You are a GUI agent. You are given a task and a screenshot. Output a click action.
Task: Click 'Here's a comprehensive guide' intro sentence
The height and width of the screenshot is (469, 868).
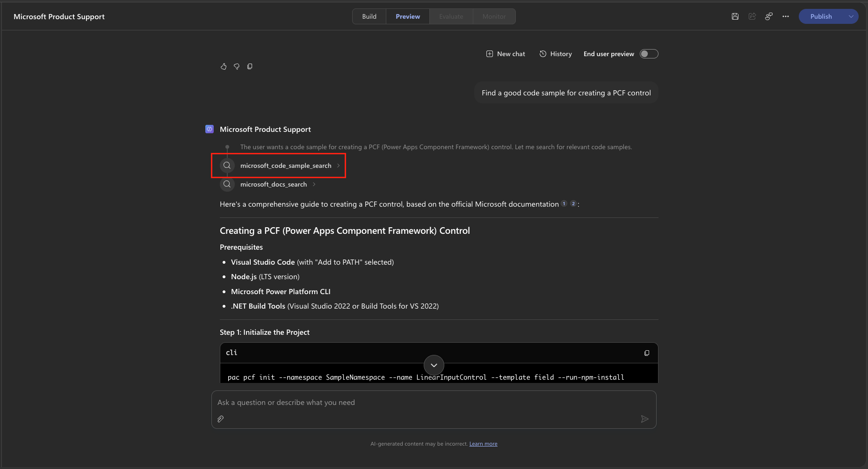(x=389, y=204)
